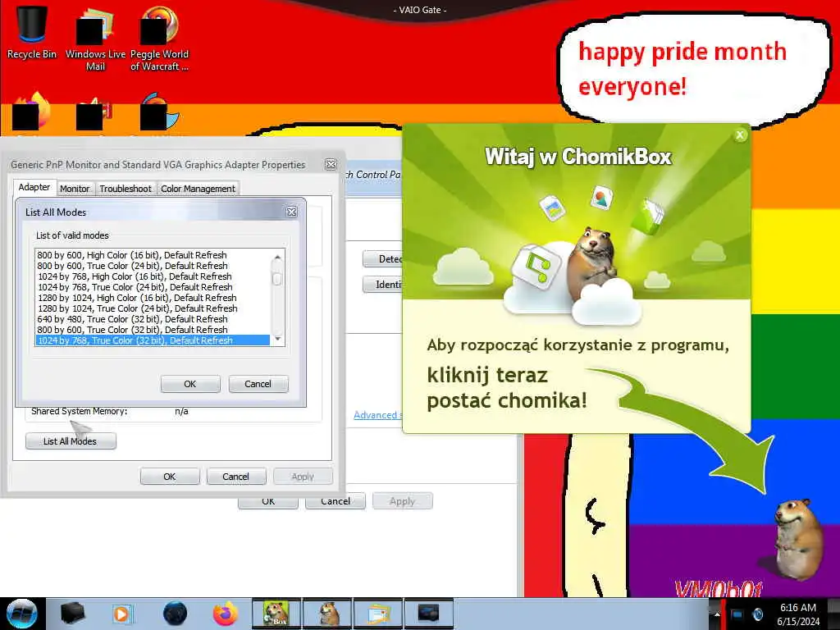The image size is (840, 630).
Task: Click the monitor icon in system tray
Action: 737,614
